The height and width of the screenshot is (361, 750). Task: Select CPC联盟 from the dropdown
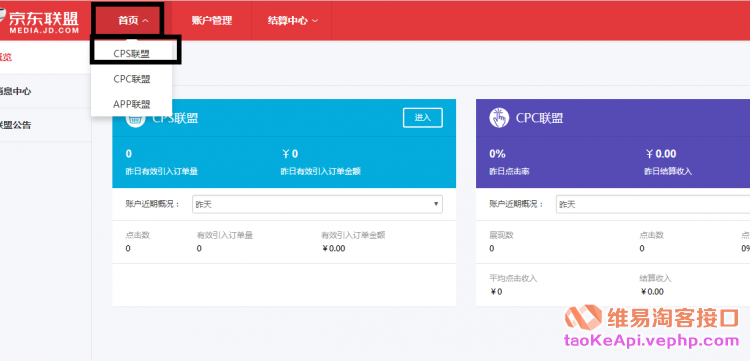point(132,79)
